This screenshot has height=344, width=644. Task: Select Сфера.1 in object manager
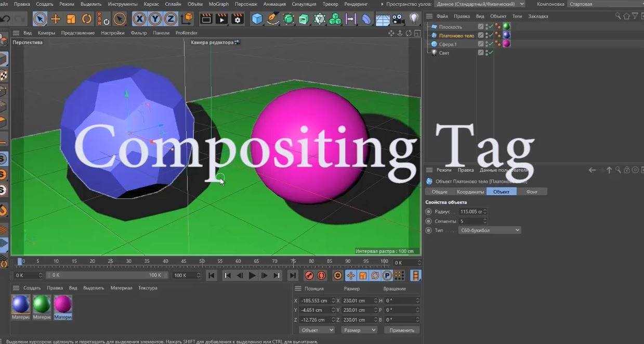click(x=448, y=44)
